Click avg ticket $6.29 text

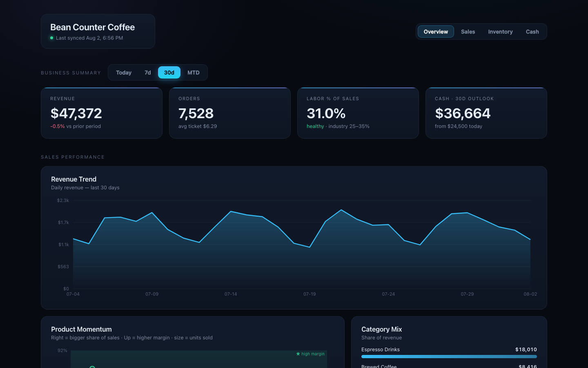pos(198,126)
